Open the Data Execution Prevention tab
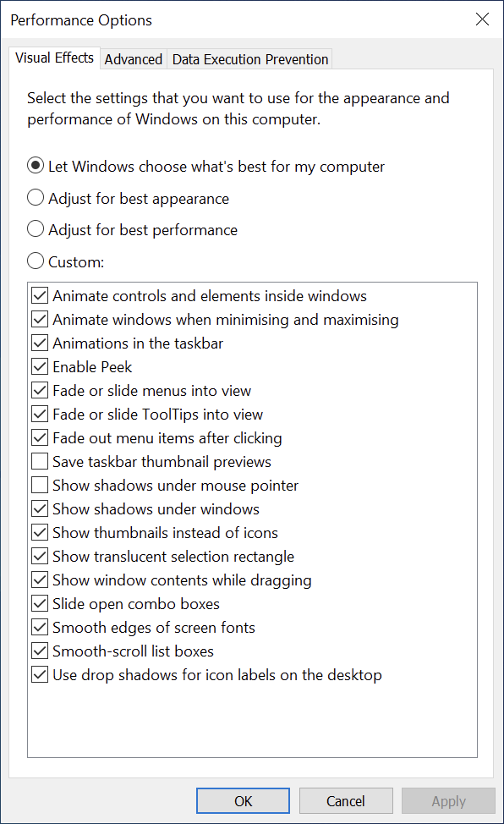Image resolution: width=504 pixels, height=824 pixels. click(x=249, y=58)
